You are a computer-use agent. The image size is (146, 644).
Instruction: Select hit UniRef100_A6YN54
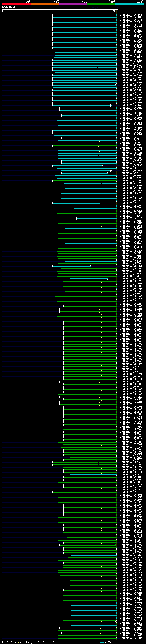[x=131, y=625]
